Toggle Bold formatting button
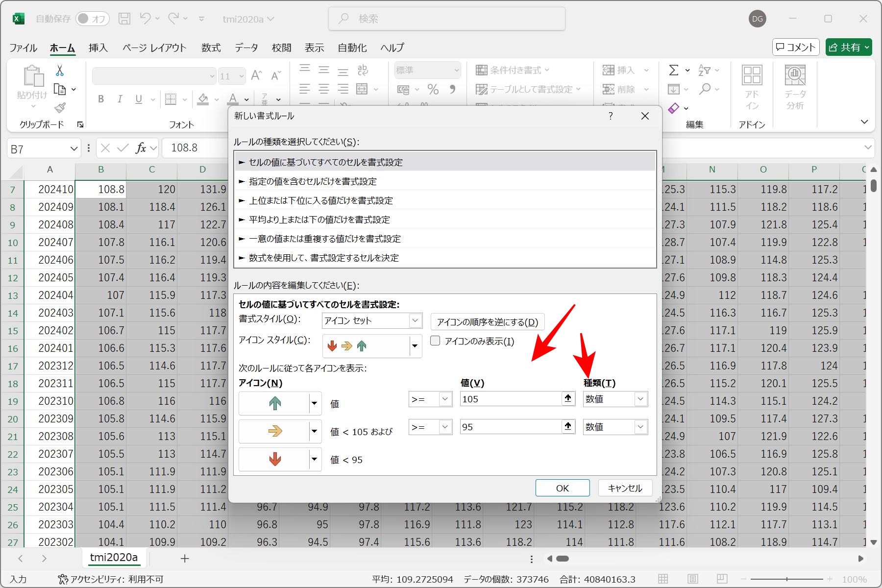This screenshot has width=882, height=588. pos(101,99)
